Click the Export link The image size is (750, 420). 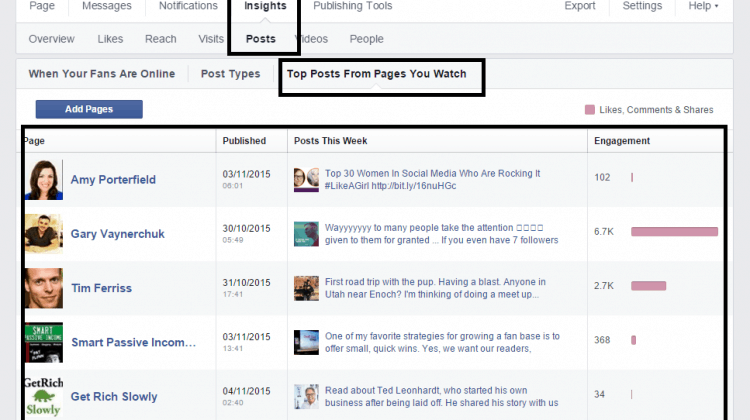580,6
